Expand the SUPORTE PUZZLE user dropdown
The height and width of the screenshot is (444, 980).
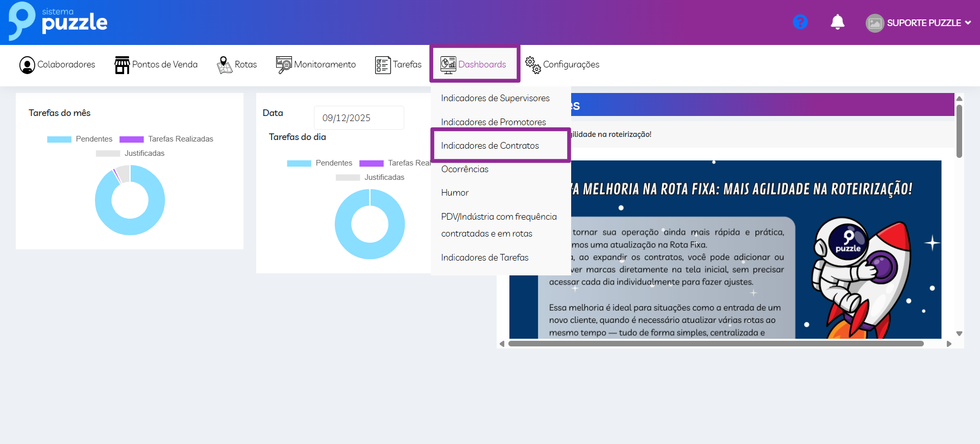[919, 23]
